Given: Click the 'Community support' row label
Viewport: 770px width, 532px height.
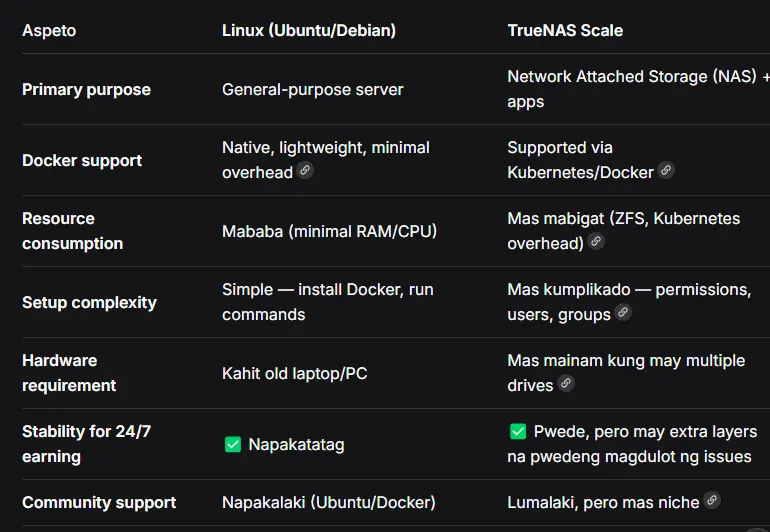Looking at the screenshot, I should click(99, 503).
